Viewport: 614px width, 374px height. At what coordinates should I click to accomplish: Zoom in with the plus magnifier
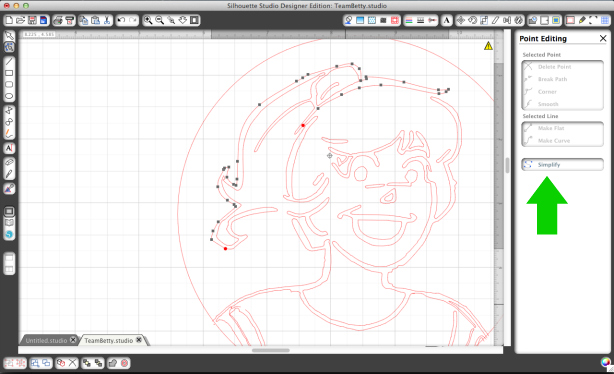[x=148, y=20]
